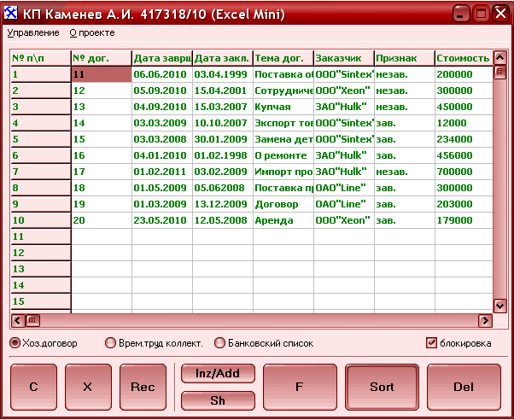Image resolution: width=514 pixels, height=420 pixels.
Task: Click the Sort button
Action: (382, 387)
